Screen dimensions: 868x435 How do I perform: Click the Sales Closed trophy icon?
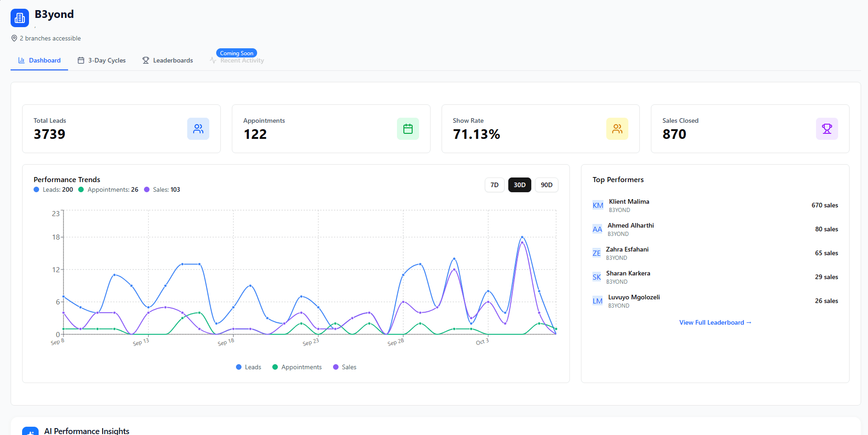click(x=827, y=129)
